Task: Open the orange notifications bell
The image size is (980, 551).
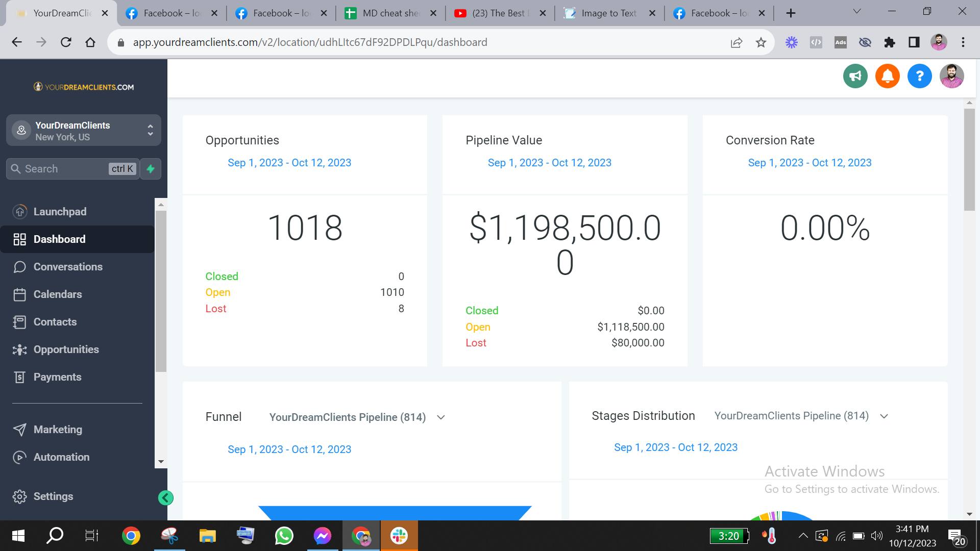Action: [887, 76]
